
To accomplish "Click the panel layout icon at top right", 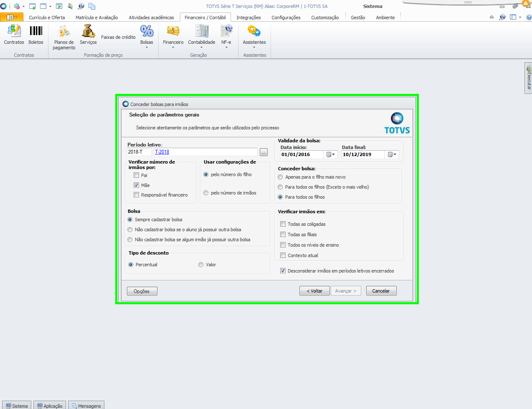I will [x=513, y=17].
